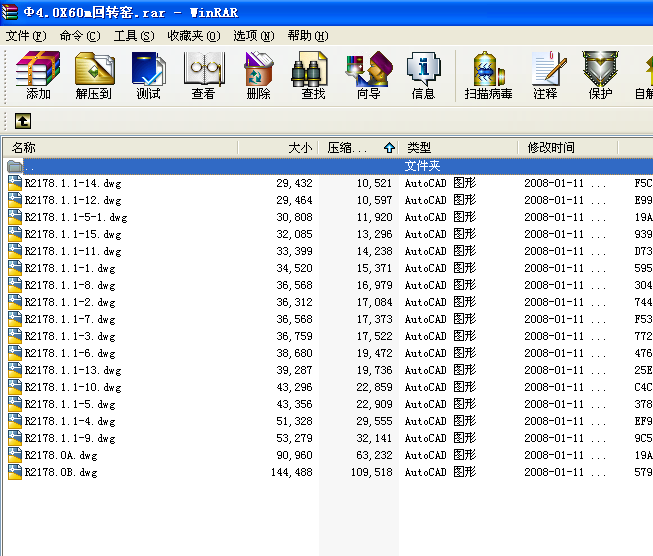Click packed size value 11,920

[x=374, y=217]
